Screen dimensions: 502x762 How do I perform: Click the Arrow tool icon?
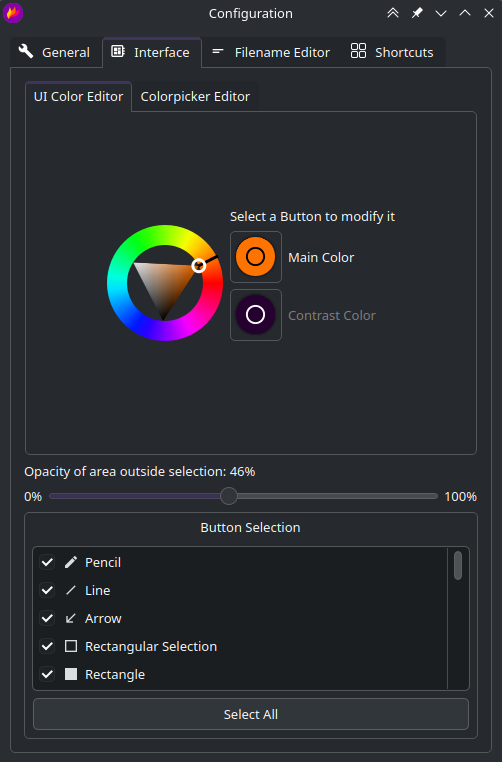pos(71,619)
